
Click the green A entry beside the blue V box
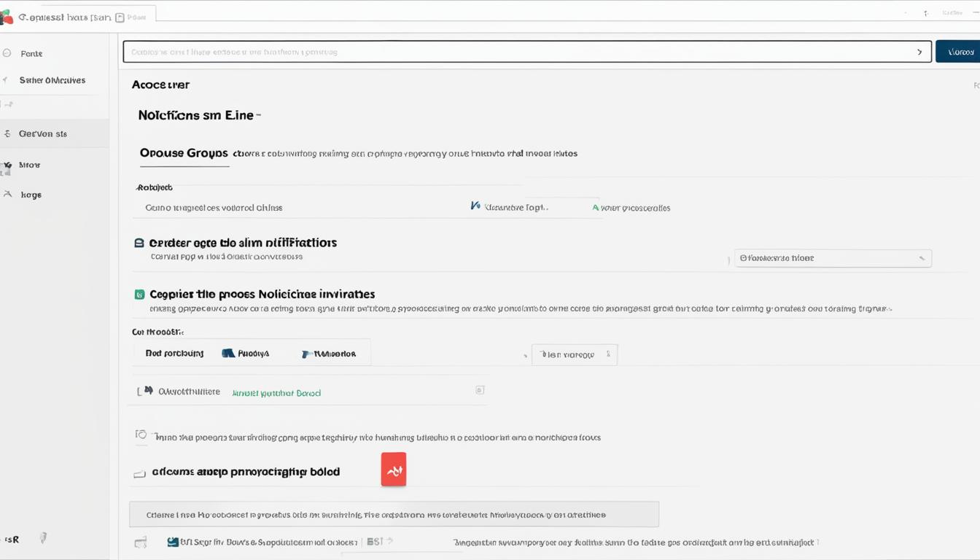coord(631,208)
